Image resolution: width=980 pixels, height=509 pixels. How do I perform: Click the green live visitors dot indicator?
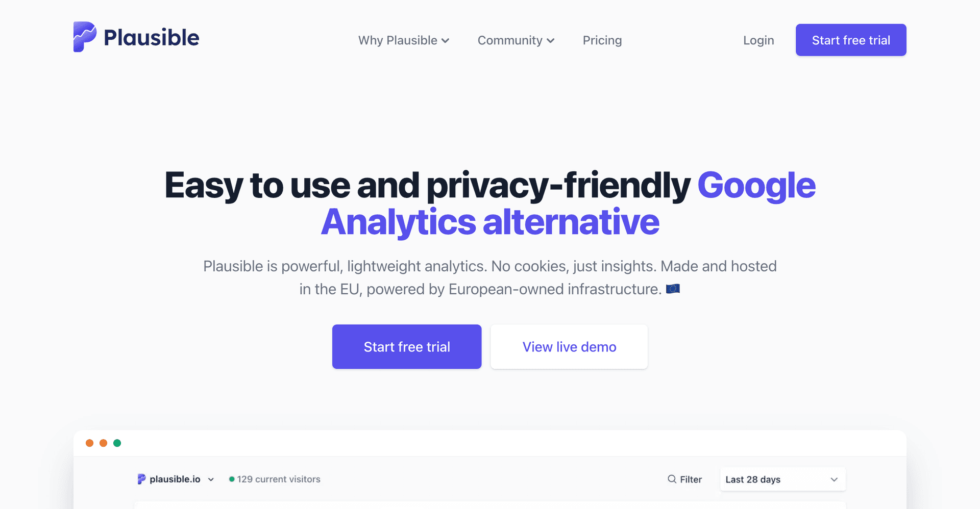(232, 479)
